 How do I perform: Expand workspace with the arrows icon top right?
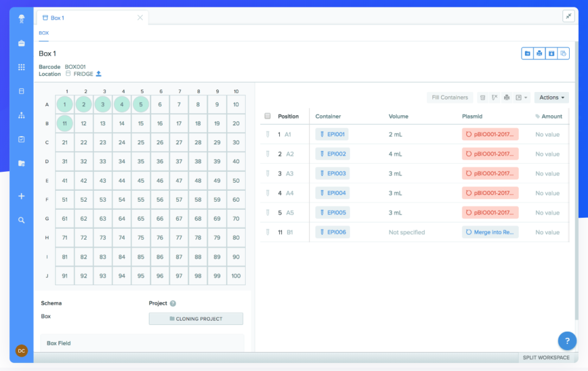(568, 16)
